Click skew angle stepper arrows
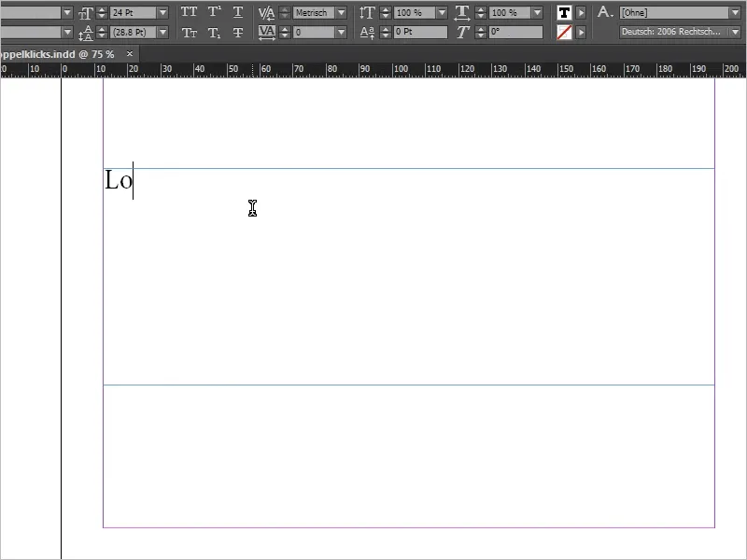Image resolution: width=747 pixels, height=560 pixels. tap(481, 33)
